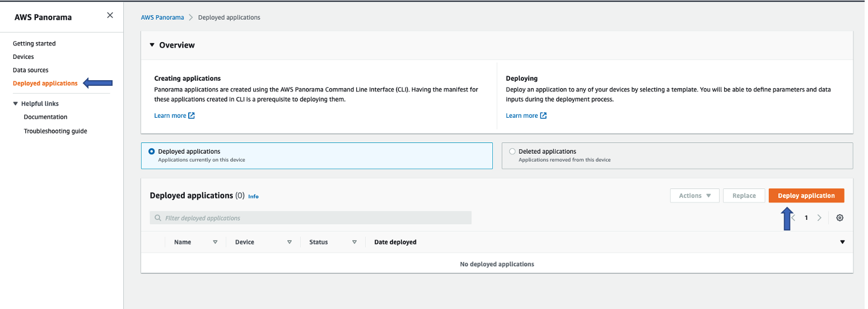The height and width of the screenshot is (309, 868).
Task: Open the Troubleshooting guide link
Action: (55, 131)
